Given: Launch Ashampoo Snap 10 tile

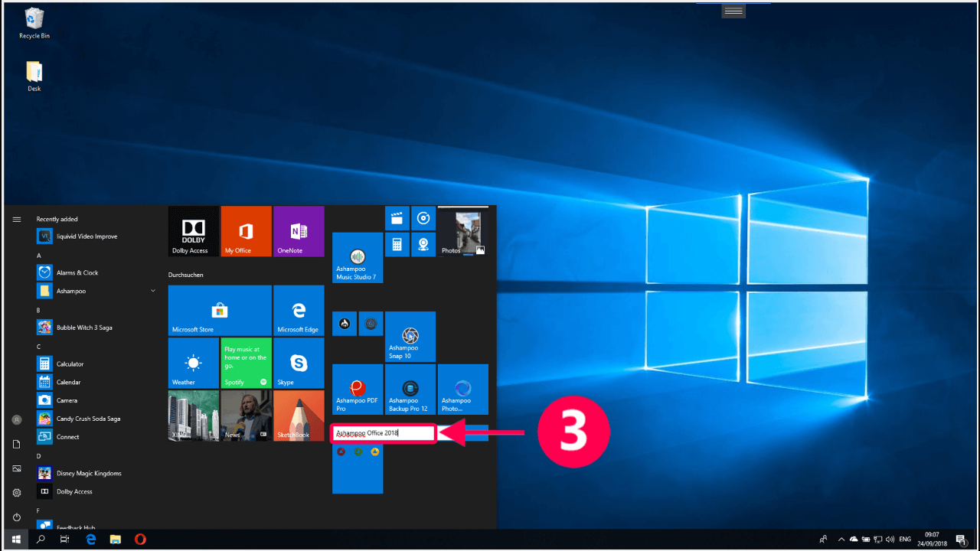Looking at the screenshot, I should 410,337.
